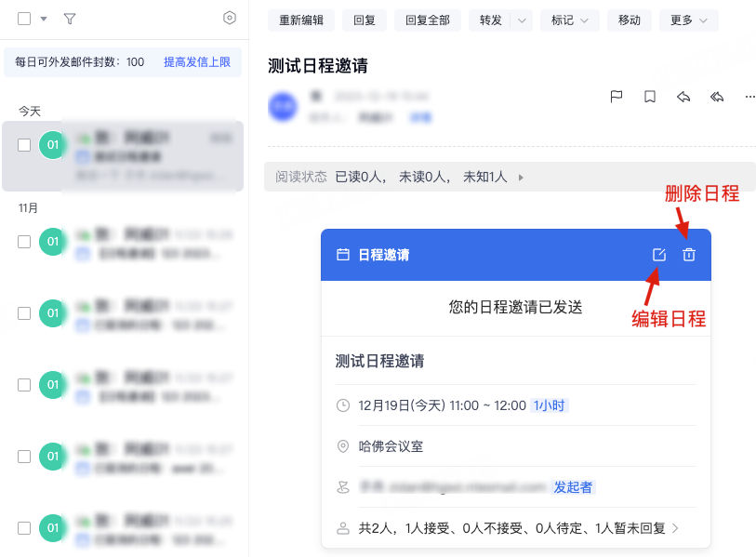Click the organizer icon beside 发起者 row
This screenshot has height=557, width=756.
pyautogui.click(x=343, y=487)
